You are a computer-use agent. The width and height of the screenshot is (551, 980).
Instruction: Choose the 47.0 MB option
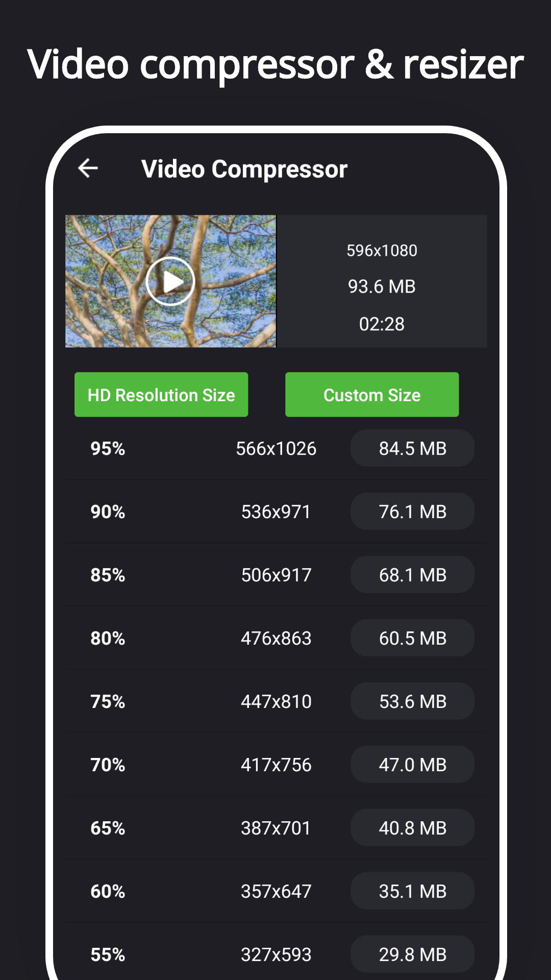click(412, 765)
